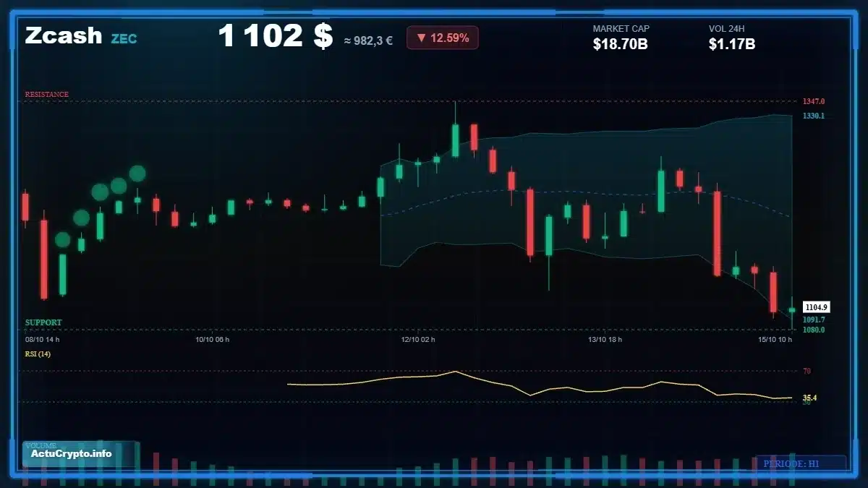Click the SUPPORT line label
This screenshot has width=868, height=488.
(x=43, y=322)
